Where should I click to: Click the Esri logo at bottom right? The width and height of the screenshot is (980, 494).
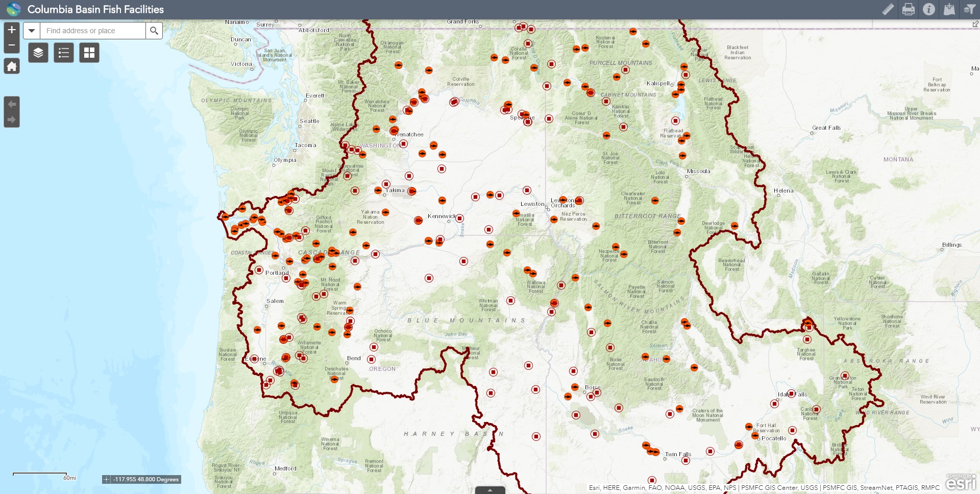[x=961, y=482]
